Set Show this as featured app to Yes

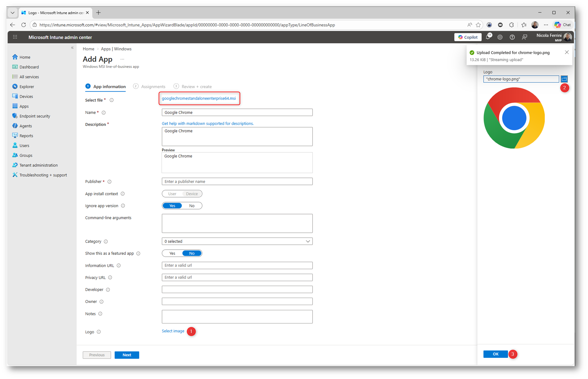[x=172, y=253]
